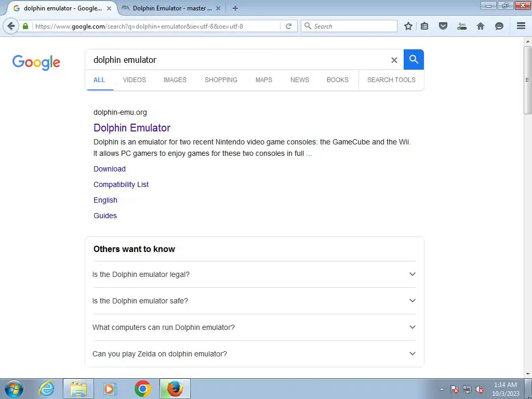
Task: Open the muted volume tray icon
Action: [x=480, y=389]
